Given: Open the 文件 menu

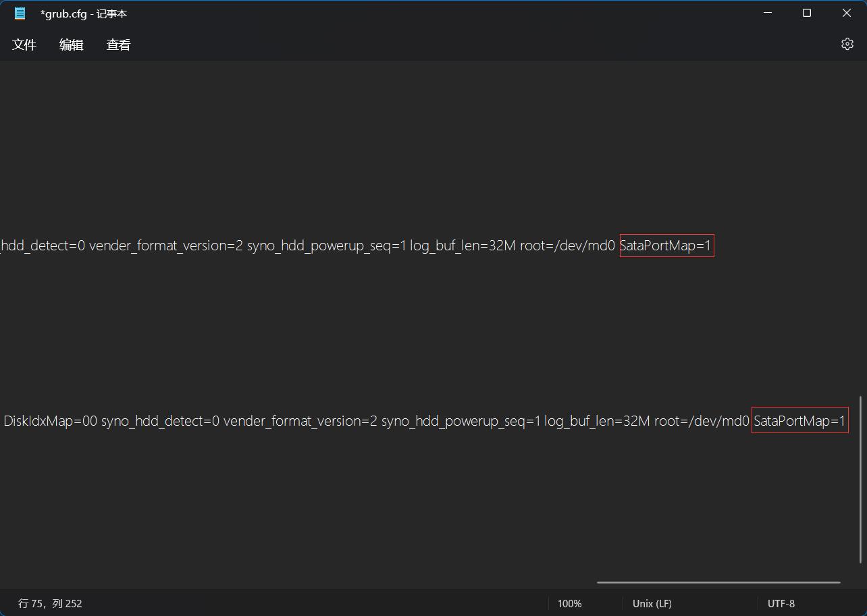Looking at the screenshot, I should (24, 45).
